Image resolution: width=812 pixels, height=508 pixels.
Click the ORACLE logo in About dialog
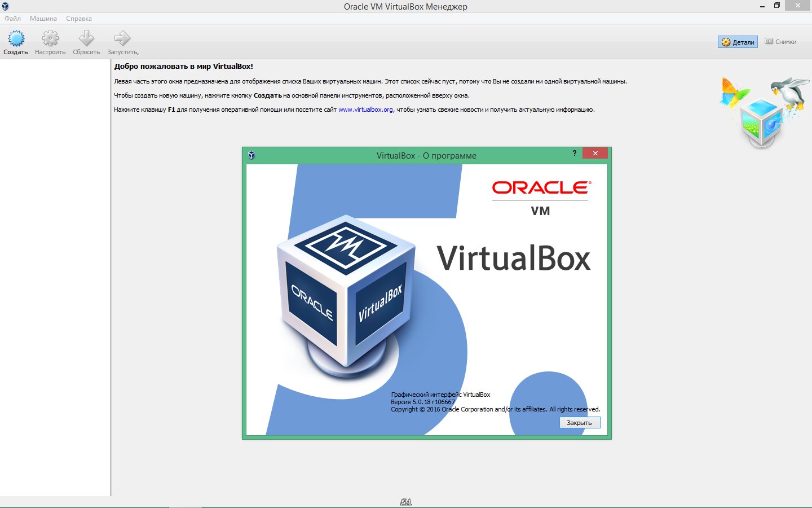[x=541, y=187]
